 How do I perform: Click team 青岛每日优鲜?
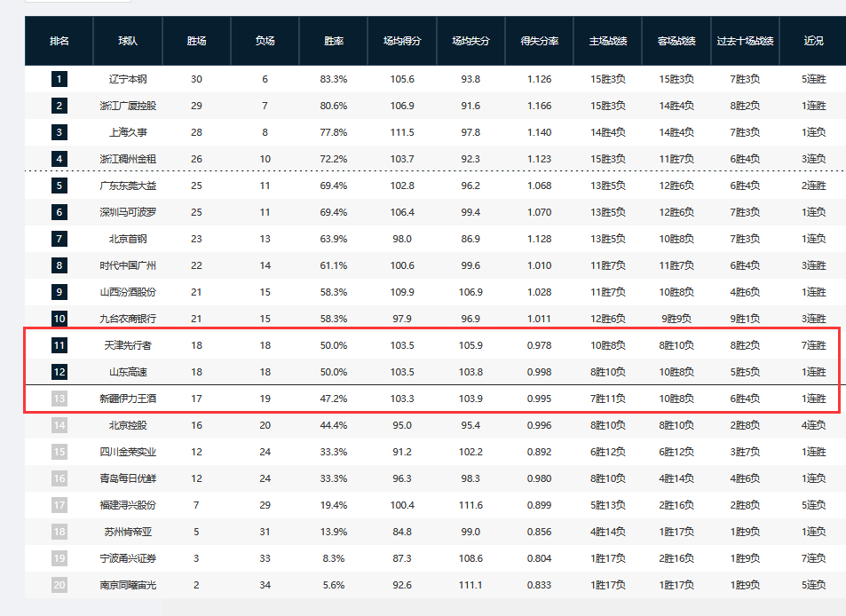(128, 478)
